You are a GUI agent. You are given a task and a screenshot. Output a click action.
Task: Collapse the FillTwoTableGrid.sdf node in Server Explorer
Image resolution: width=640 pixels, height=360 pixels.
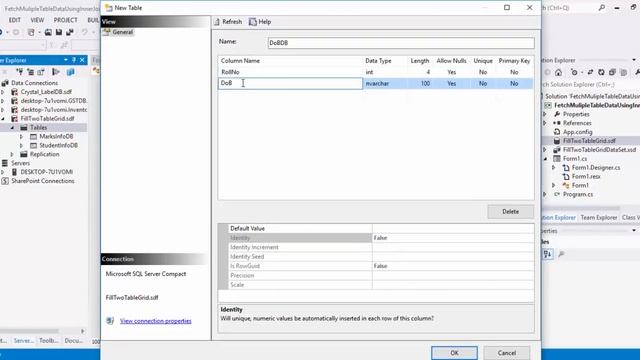(x=3, y=118)
